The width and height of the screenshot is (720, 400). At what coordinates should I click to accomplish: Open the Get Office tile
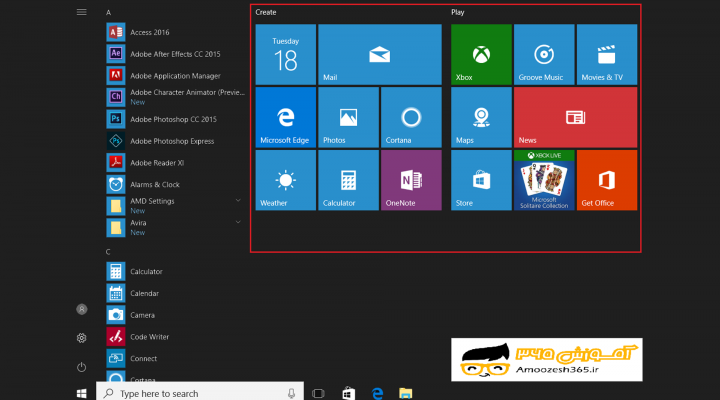607,180
